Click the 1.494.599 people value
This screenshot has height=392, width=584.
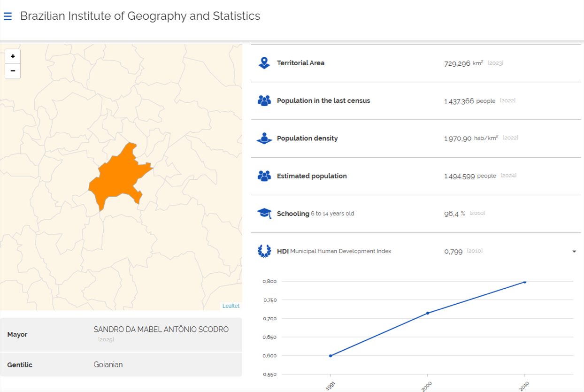coord(470,176)
